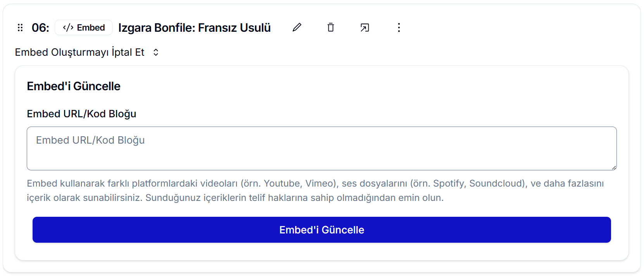Open chapter via the arrow-in-square icon

365,27
